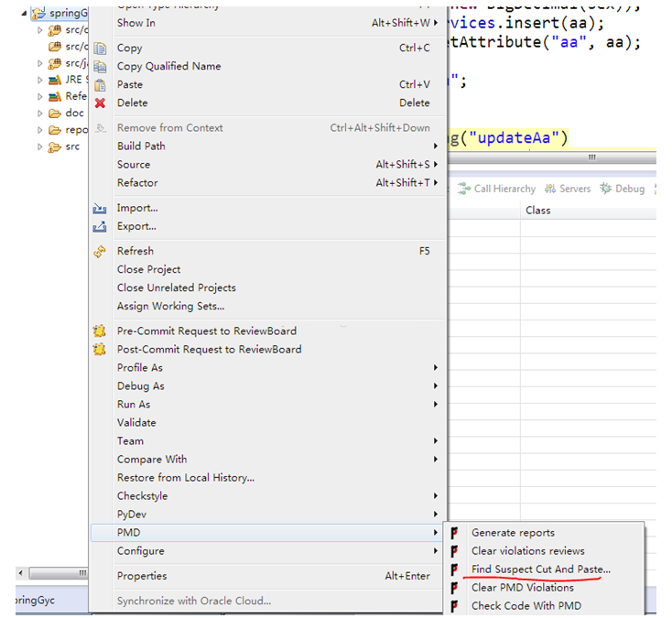The height and width of the screenshot is (618, 672).
Task: Click the Class column header
Action: (x=589, y=211)
